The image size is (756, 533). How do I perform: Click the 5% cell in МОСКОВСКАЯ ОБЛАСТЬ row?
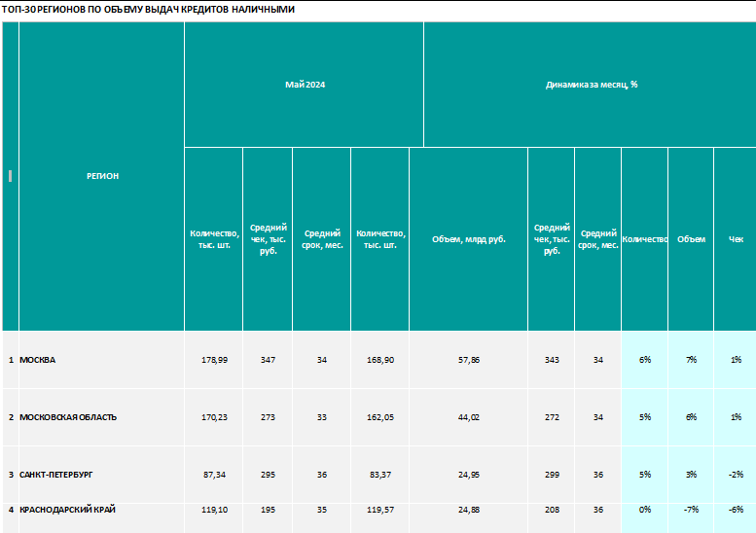point(645,417)
